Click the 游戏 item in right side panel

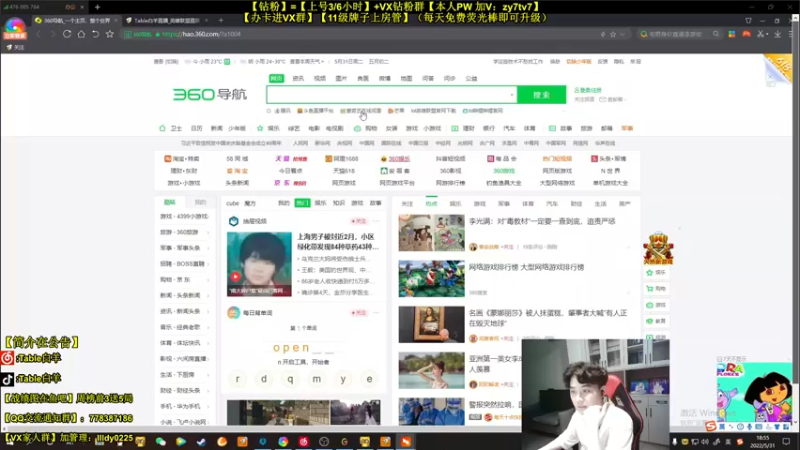656,305
